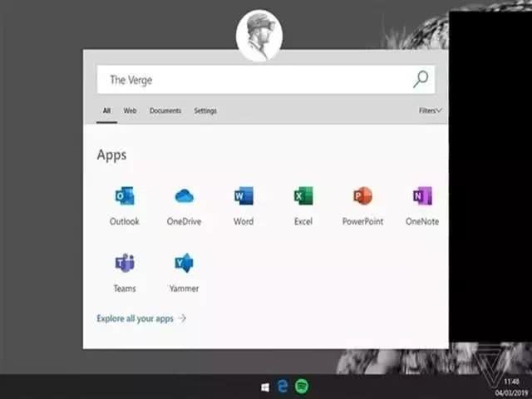Open the Teams app icon

click(125, 263)
